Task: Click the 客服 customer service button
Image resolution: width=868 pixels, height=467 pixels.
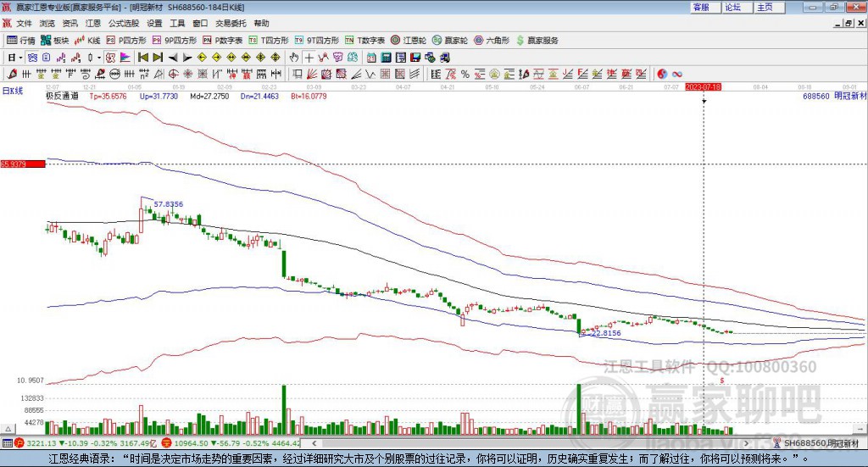Action: [701, 7]
